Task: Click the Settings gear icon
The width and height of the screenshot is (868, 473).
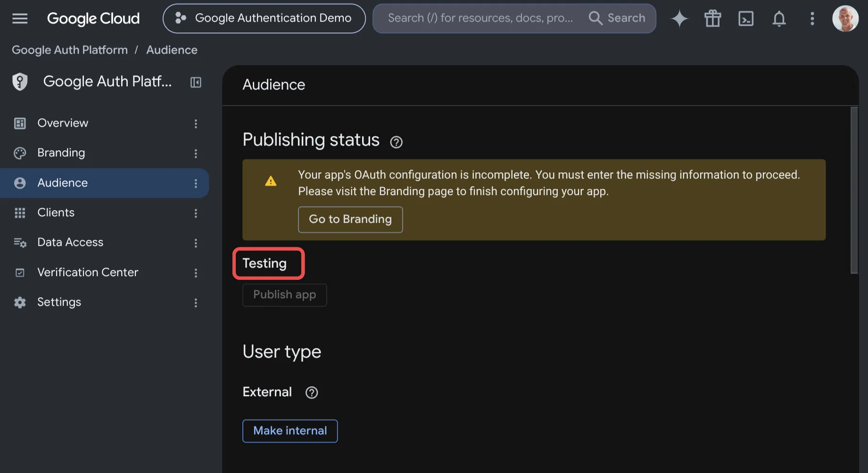Action: (x=20, y=302)
